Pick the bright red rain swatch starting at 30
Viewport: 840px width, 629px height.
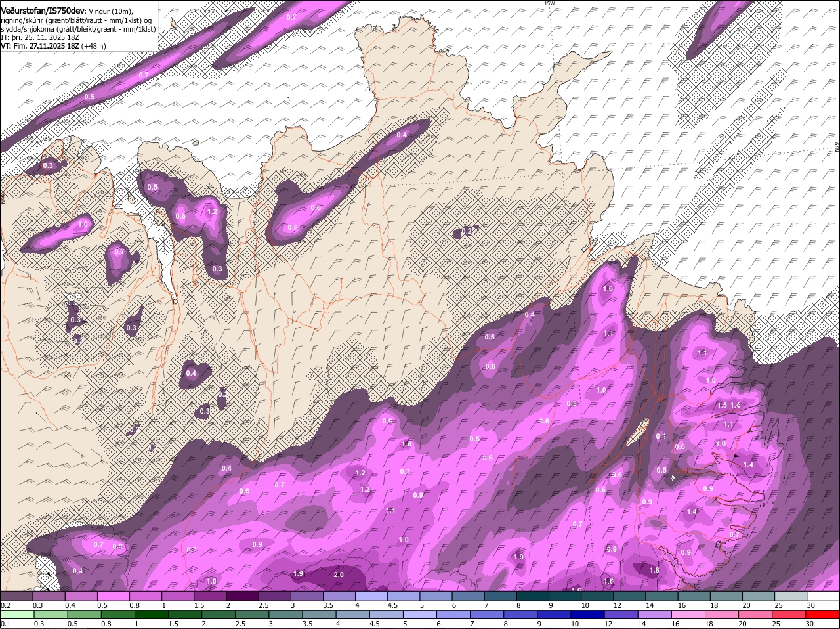click(x=823, y=615)
